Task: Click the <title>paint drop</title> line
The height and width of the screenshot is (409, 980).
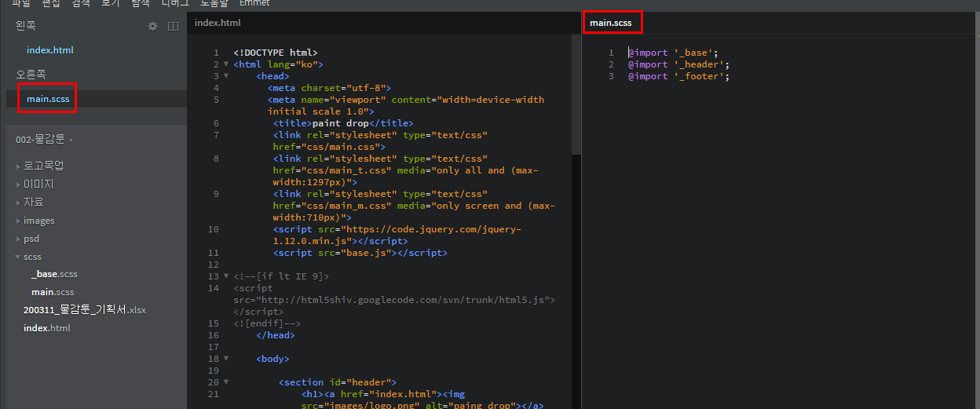Action: 343,123
